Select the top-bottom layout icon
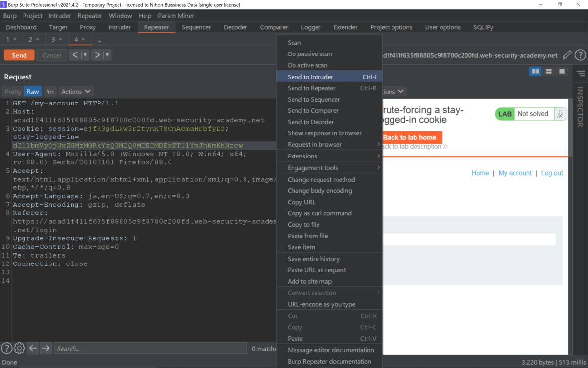588x368 pixels. [x=549, y=72]
